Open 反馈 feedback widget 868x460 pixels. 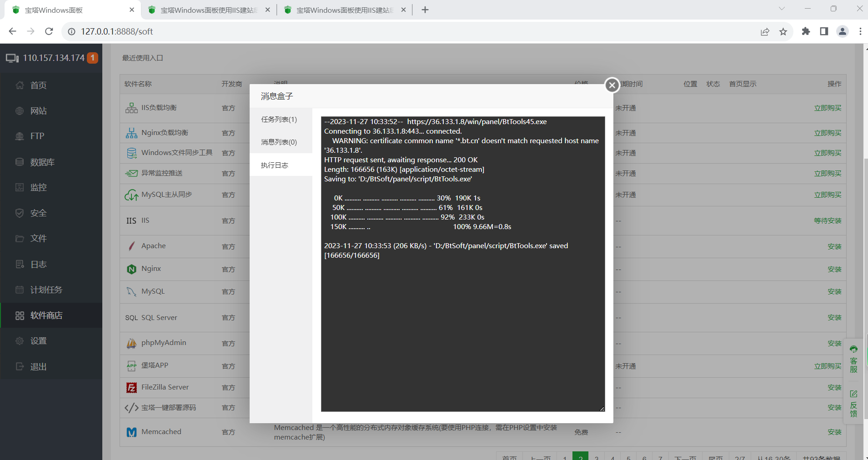tap(853, 404)
